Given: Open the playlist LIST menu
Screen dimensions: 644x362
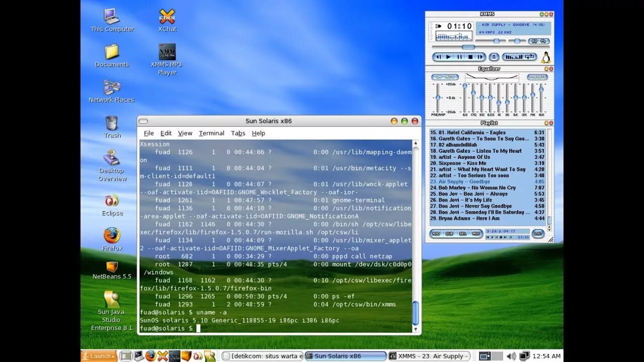Looking at the screenshot, I should click(538, 234).
